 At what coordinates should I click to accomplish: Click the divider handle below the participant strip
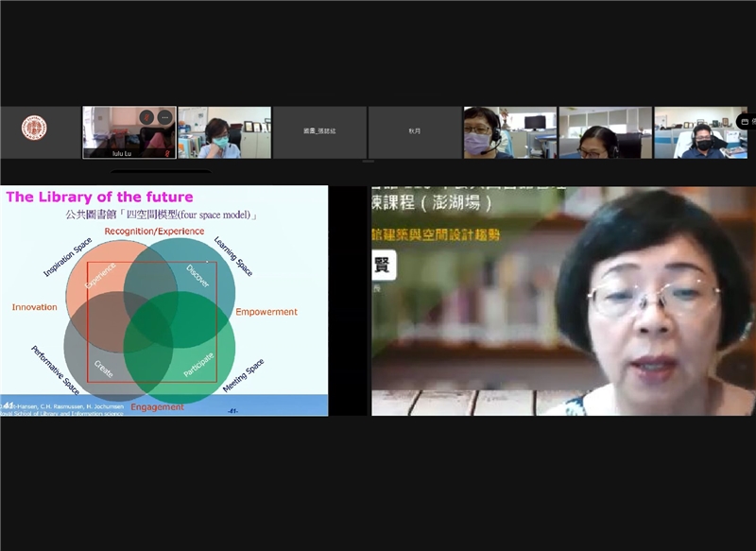[369, 162]
